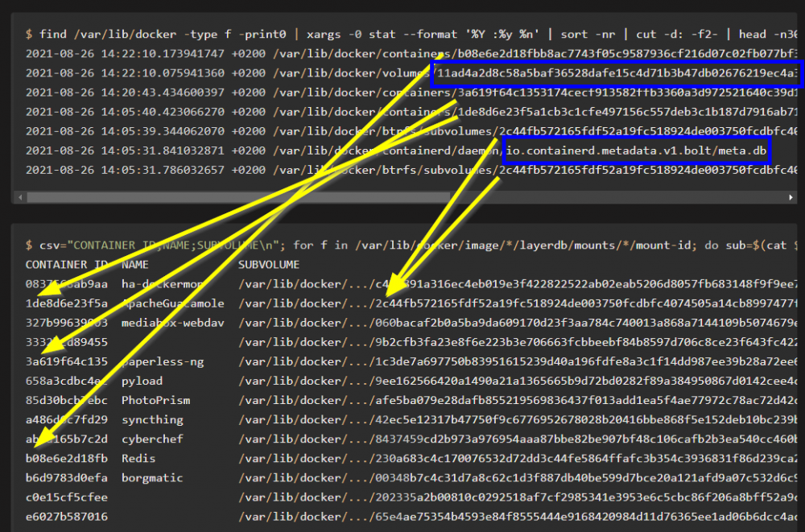
Task: Click timestamp 14:05:31.786032657 in the output
Action: pyautogui.click(x=163, y=170)
